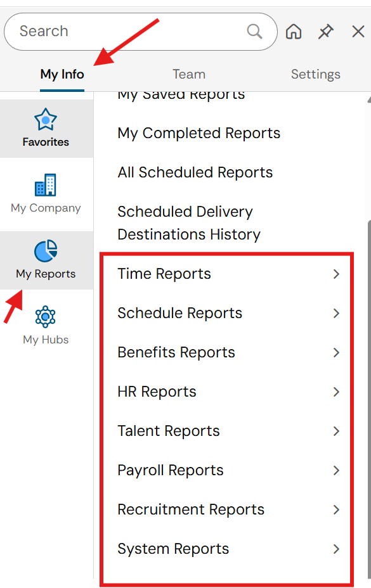
Task: Click the home icon
Action: coord(293,31)
